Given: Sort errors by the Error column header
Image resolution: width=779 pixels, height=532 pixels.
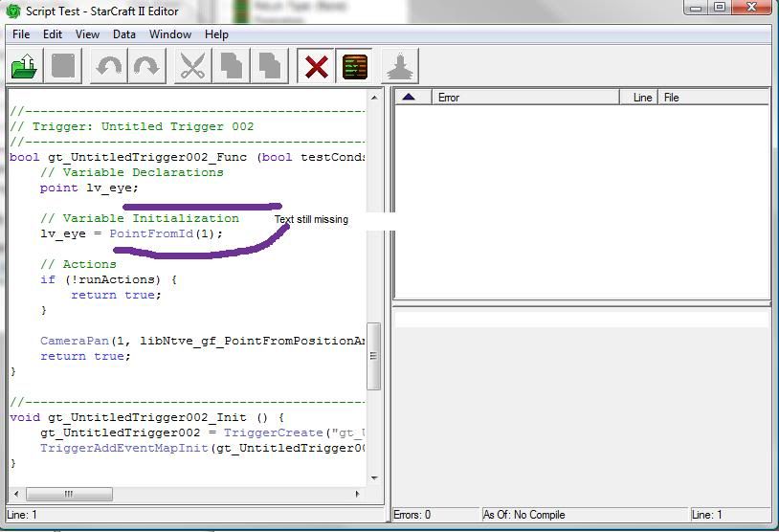Looking at the screenshot, I should point(524,98).
